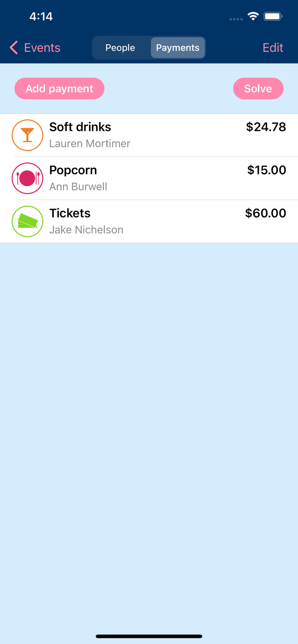Tap the orange cocktail icon for Soft drinks
The image size is (298, 644).
click(x=28, y=135)
